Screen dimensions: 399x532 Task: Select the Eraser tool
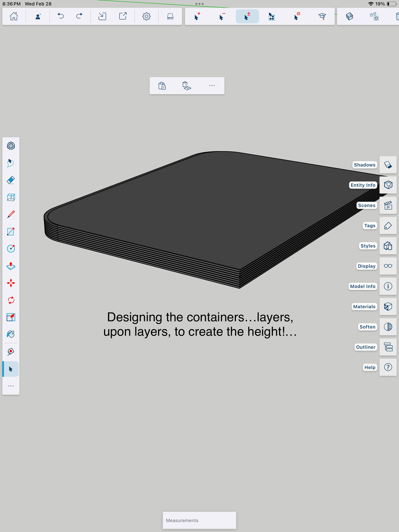coord(11,180)
